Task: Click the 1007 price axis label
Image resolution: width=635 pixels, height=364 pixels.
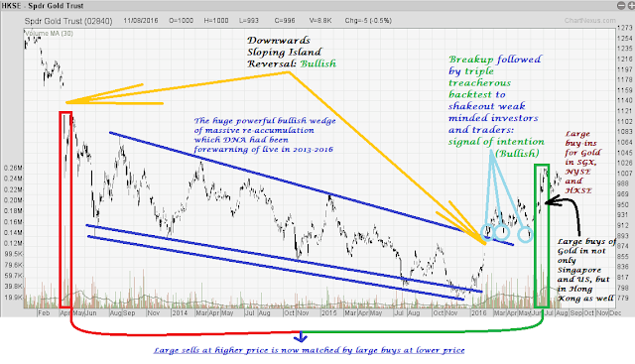Action: pos(625,174)
